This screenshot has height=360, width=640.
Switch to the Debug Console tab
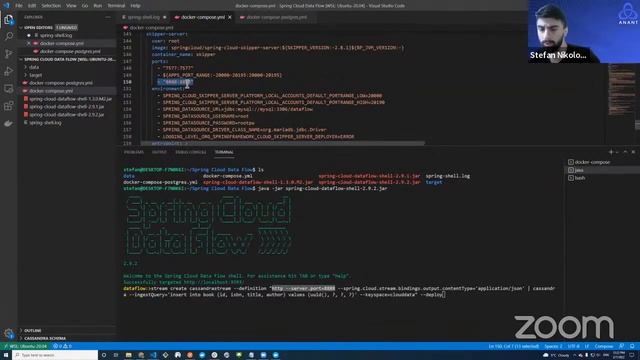coord(191,152)
